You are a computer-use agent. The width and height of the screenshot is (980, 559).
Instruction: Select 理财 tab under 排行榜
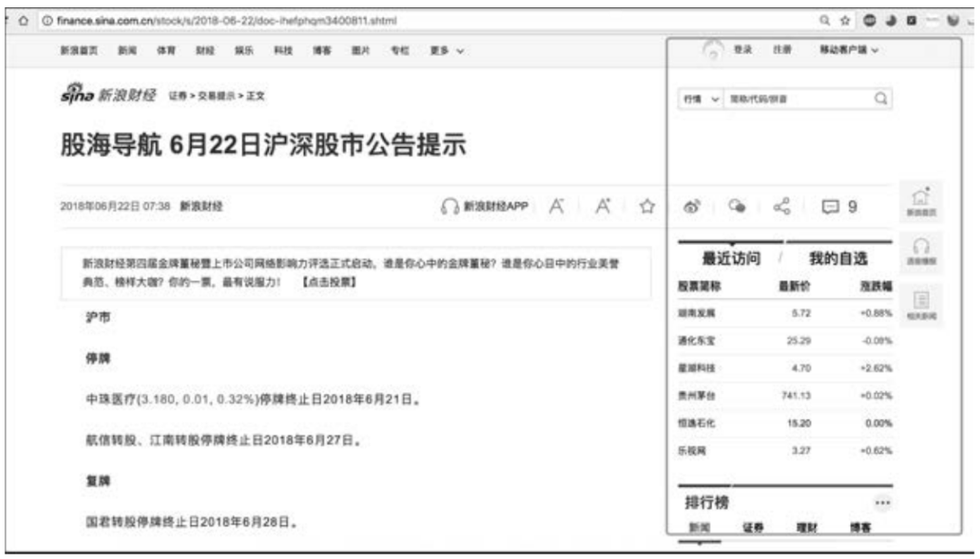(807, 528)
